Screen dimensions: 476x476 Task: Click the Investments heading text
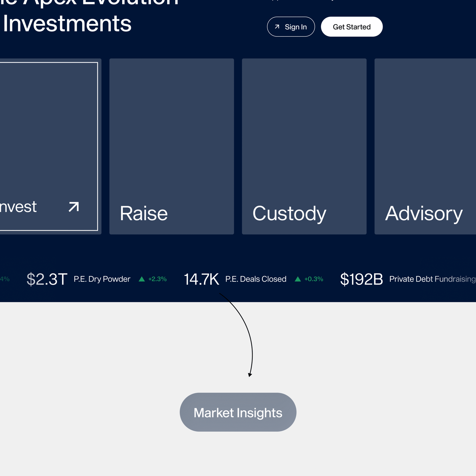click(67, 24)
